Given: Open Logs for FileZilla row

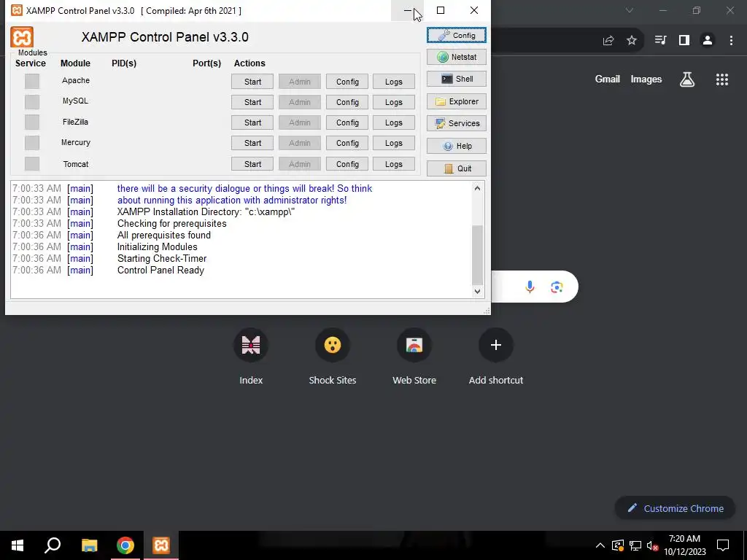Looking at the screenshot, I should click(393, 122).
